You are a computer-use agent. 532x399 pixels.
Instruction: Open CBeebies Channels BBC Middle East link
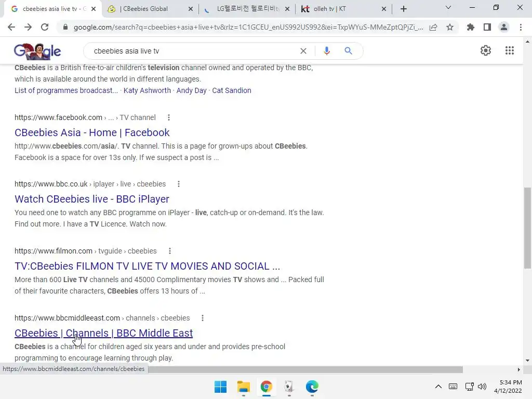(x=103, y=333)
